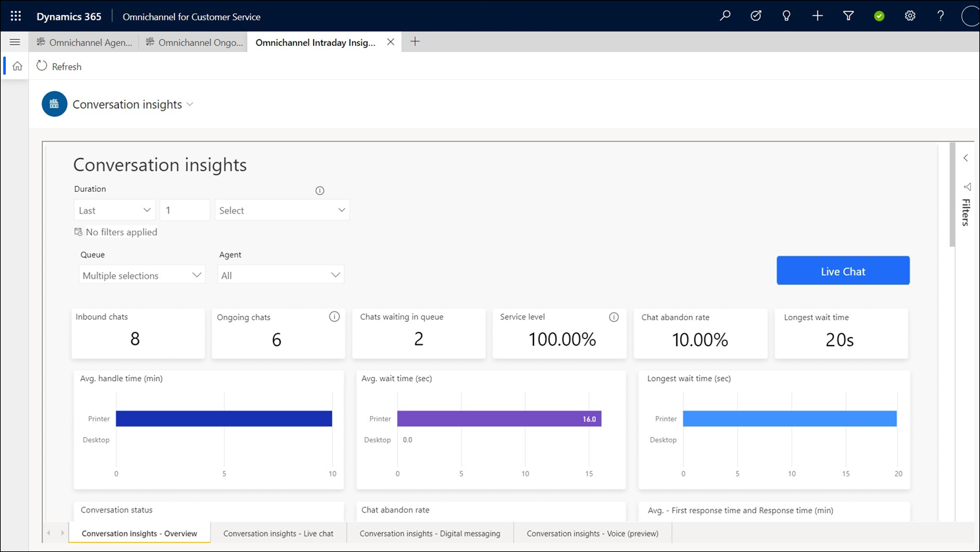This screenshot has width=980, height=552.
Task: Open Conversation insights - Live chat tab
Action: 278,534
